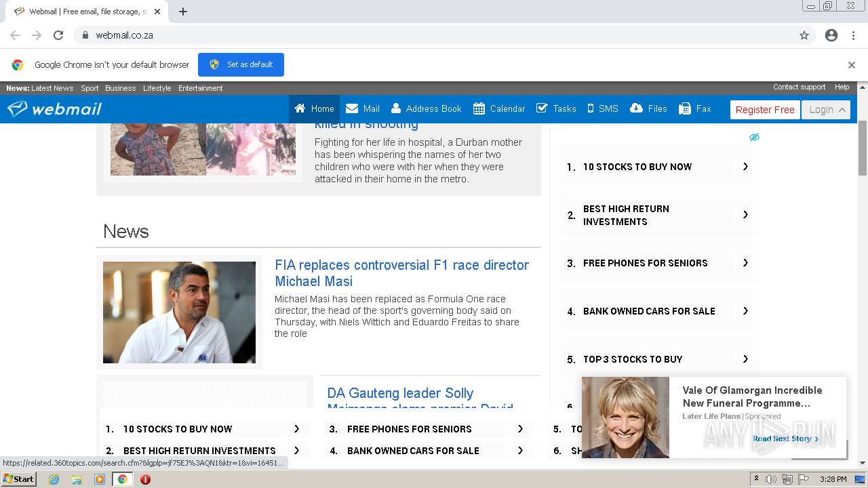Viewport: 868px width, 488px height.
Task: Open the Help link
Action: pyautogui.click(x=842, y=87)
